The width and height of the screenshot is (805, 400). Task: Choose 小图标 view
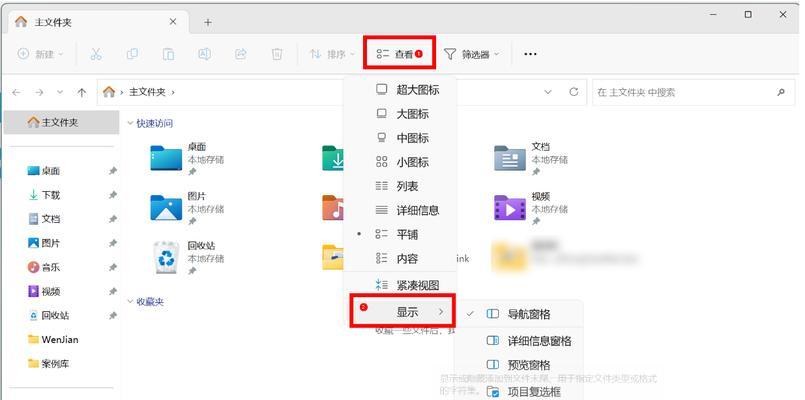coord(400,162)
